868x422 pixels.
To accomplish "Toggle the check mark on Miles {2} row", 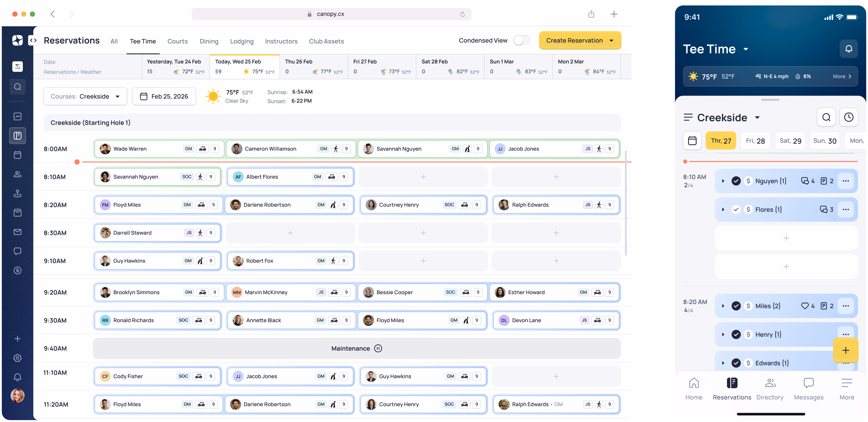I will pyautogui.click(x=736, y=306).
